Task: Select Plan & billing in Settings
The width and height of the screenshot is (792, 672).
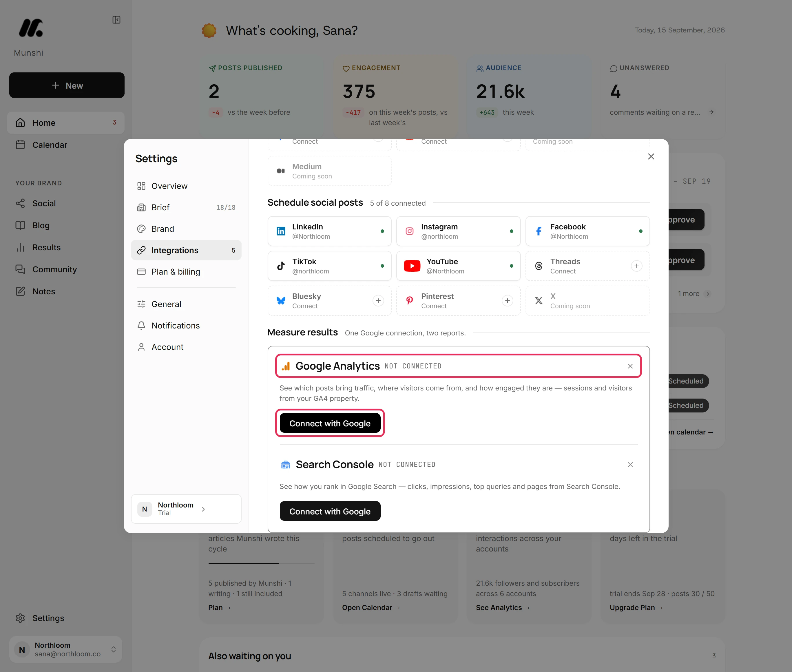Action: point(186,272)
